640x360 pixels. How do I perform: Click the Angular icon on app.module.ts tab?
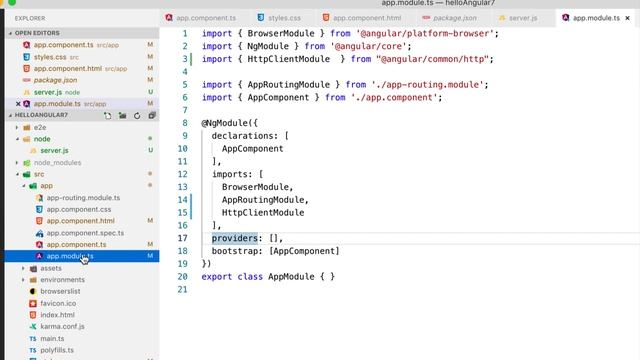point(565,18)
